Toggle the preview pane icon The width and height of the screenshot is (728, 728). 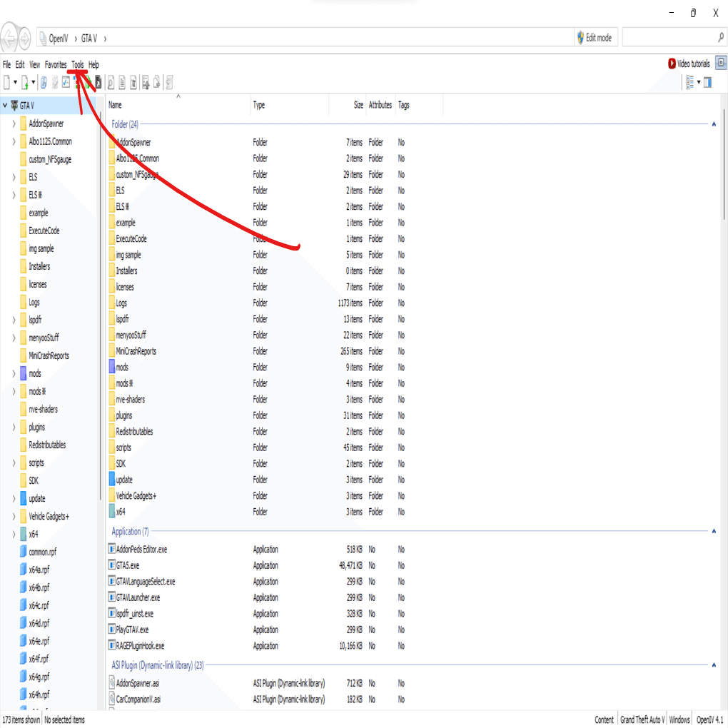(x=707, y=83)
